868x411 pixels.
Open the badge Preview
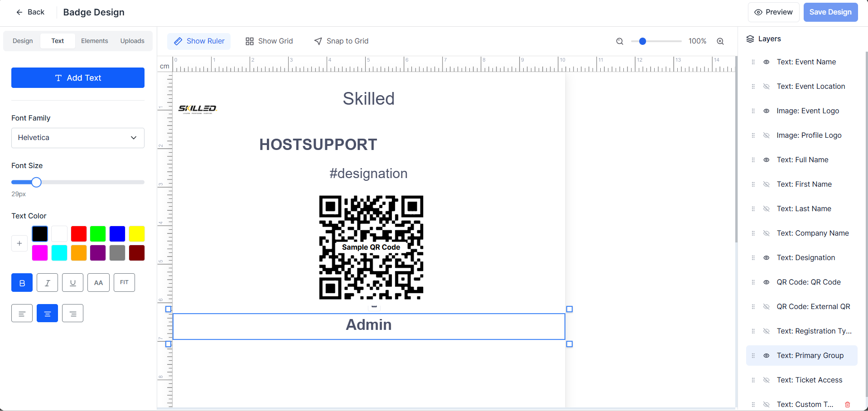pyautogui.click(x=773, y=12)
